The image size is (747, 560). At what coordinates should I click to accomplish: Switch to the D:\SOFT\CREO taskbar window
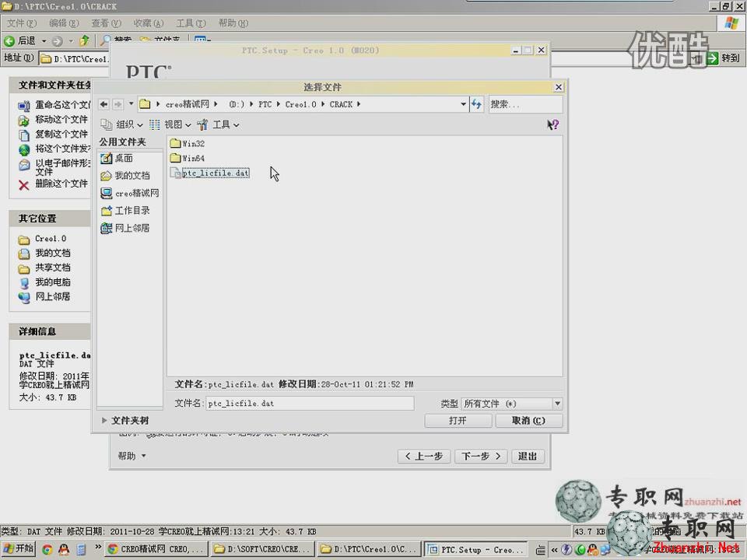click(262, 549)
